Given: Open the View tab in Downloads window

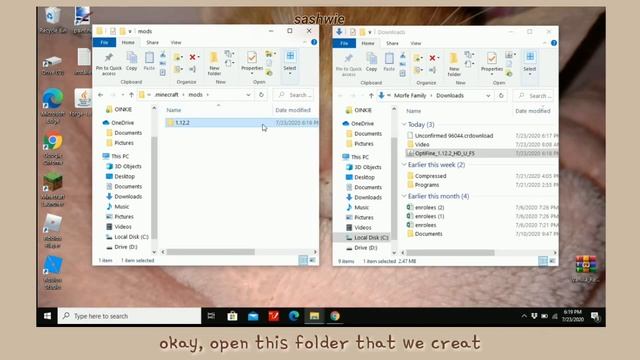Looking at the screenshot, I should pyautogui.click(x=416, y=43).
